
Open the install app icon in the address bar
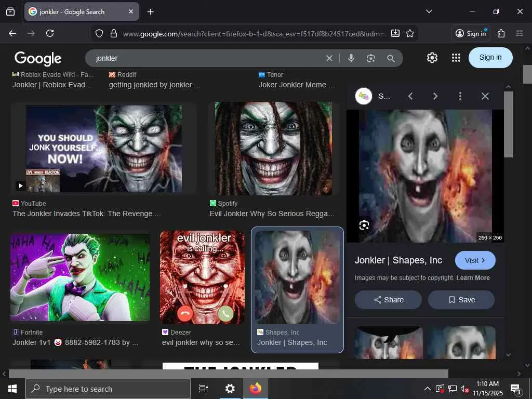(x=395, y=33)
